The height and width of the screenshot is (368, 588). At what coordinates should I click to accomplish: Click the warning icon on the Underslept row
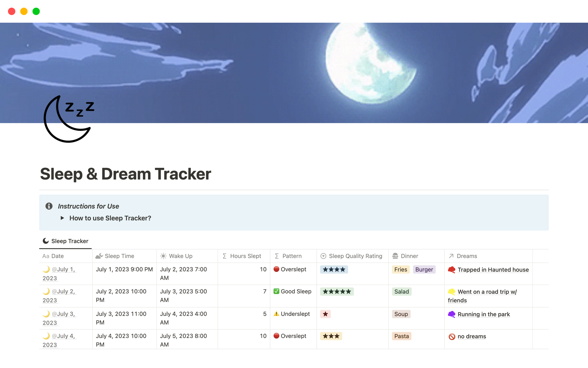[276, 314]
